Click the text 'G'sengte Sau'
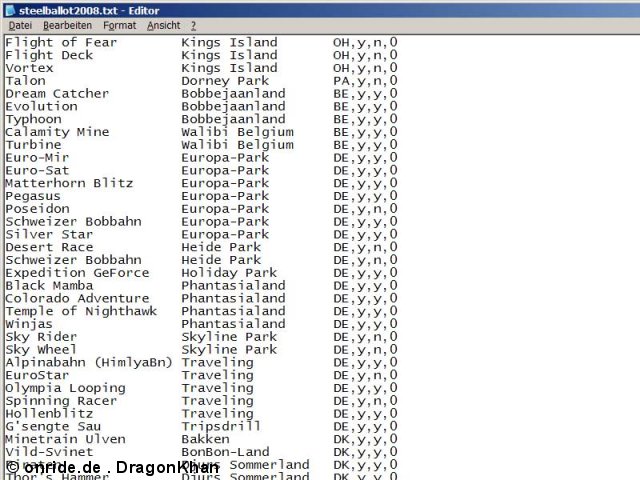The width and height of the screenshot is (640, 480). [x=53, y=427]
